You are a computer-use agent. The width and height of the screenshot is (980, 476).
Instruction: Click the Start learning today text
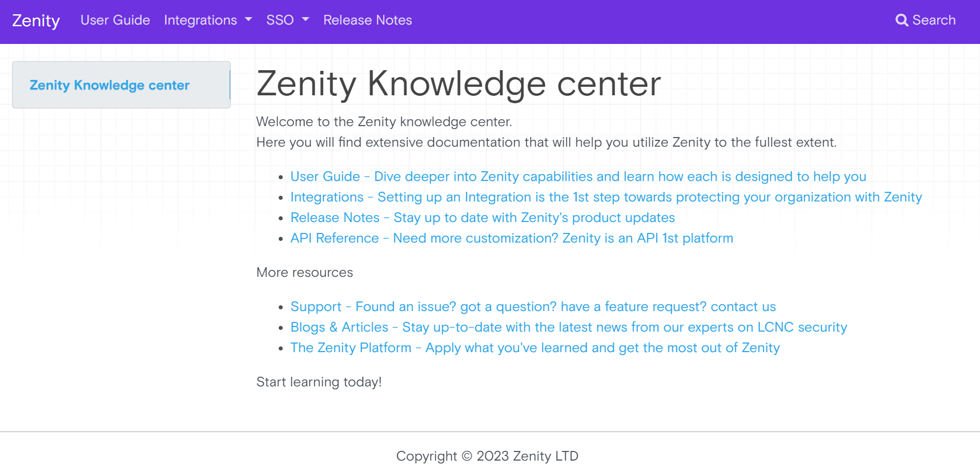(x=319, y=382)
